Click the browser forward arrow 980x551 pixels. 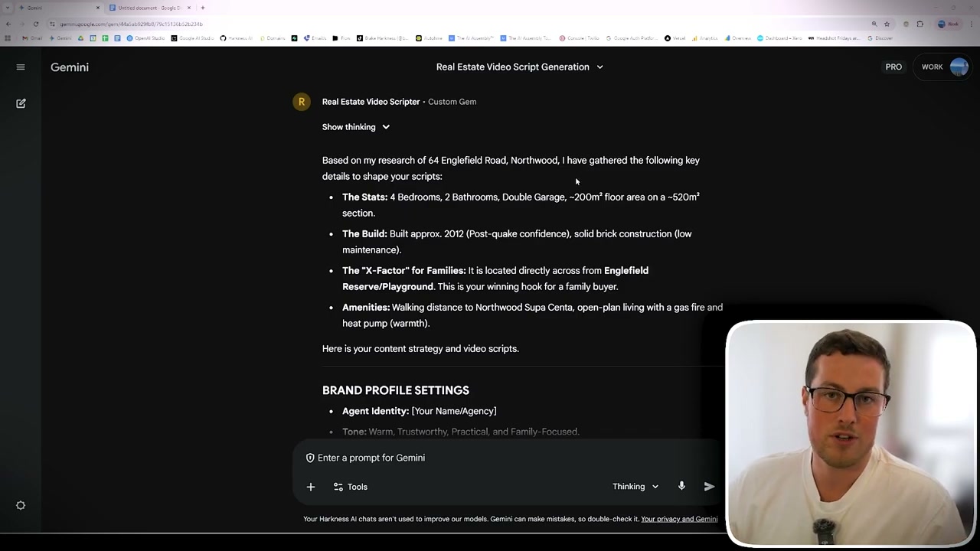[x=21, y=24]
